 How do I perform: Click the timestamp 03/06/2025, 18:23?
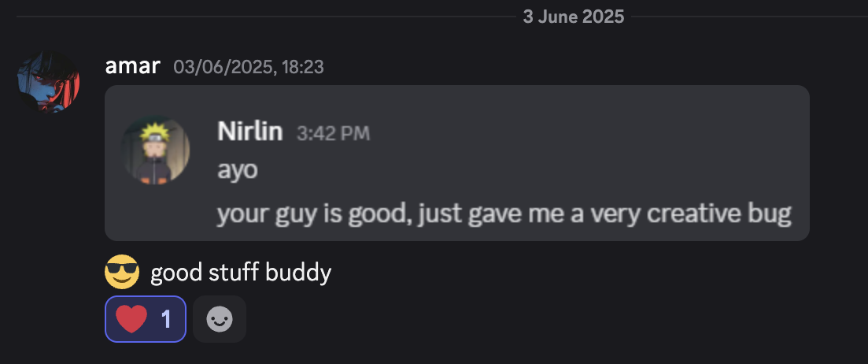tap(249, 68)
